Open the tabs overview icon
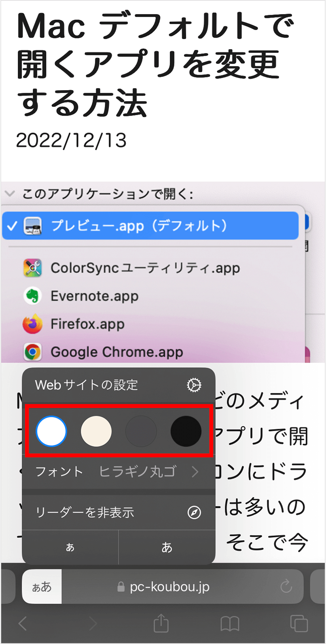The width and height of the screenshot is (326, 644). click(299, 623)
